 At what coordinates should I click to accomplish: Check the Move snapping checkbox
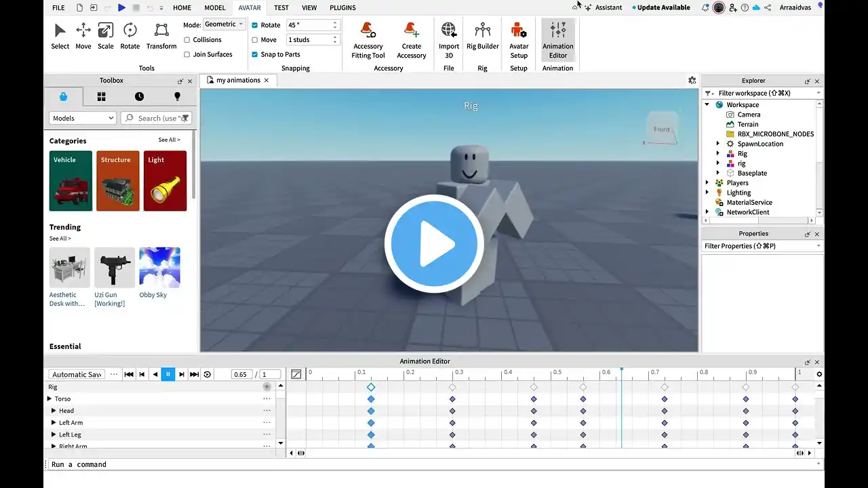[255, 40]
